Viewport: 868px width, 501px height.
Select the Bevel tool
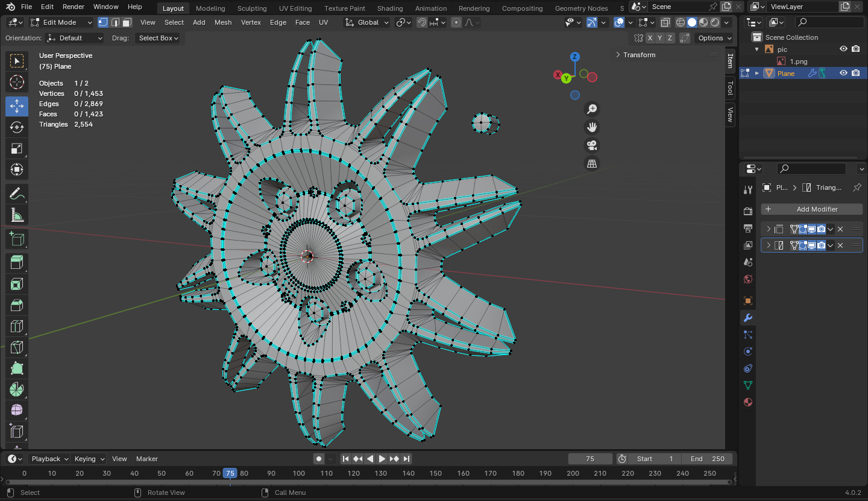(17, 305)
